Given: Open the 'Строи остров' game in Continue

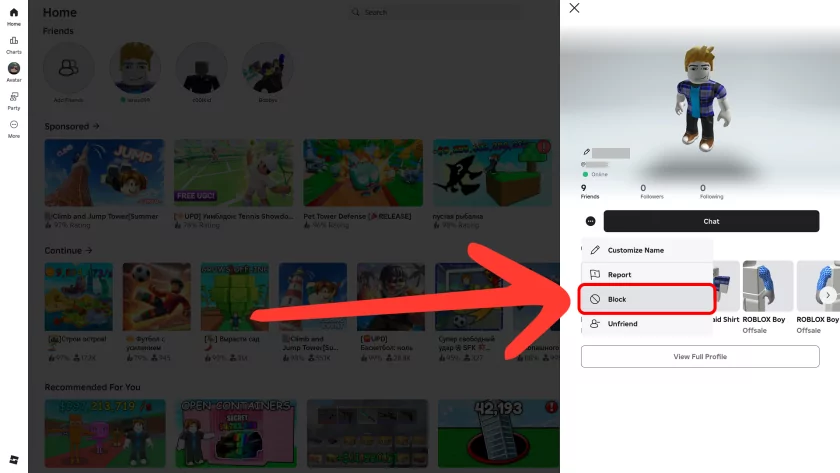Looking at the screenshot, I should tap(79, 297).
